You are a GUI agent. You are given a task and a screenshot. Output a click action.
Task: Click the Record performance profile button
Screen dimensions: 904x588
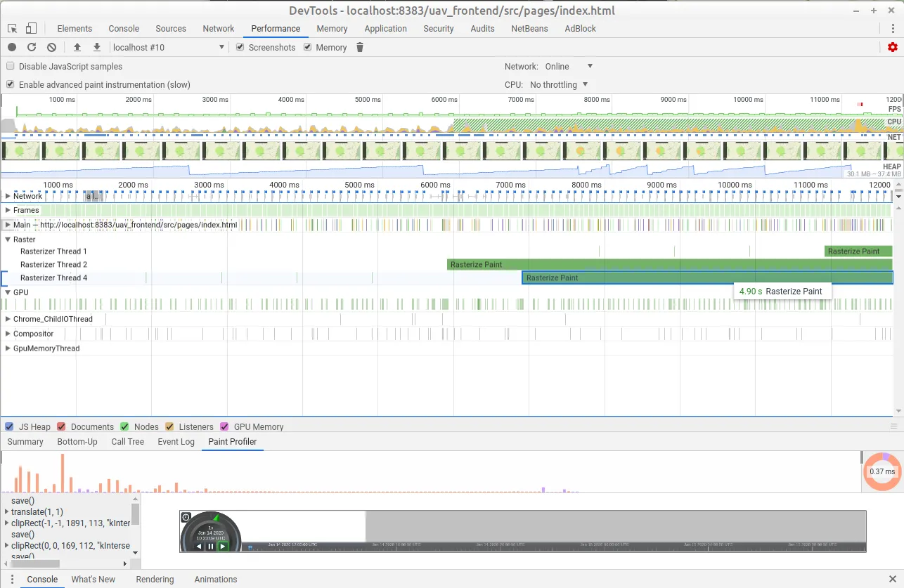point(12,47)
